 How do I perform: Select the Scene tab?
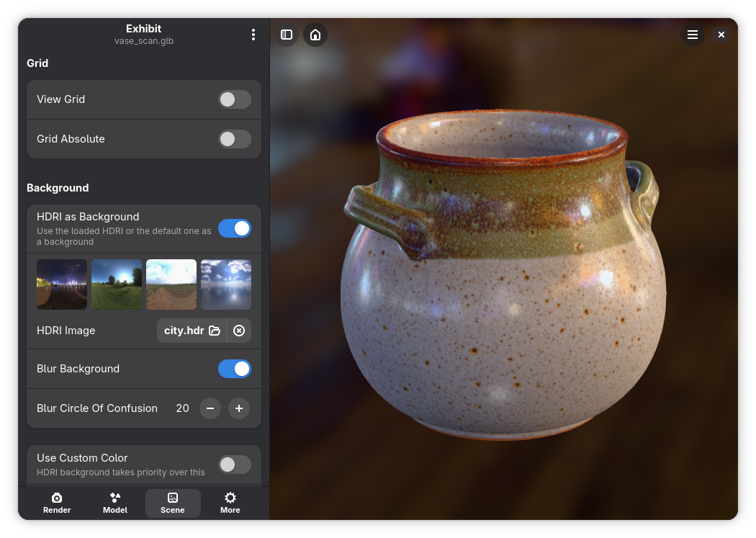173,503
